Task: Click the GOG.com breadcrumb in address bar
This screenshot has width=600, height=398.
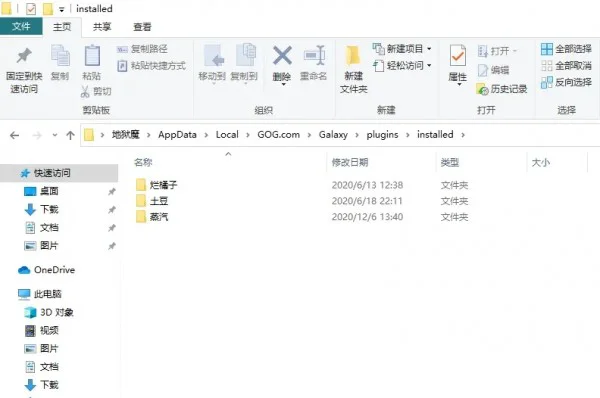Action: click(279, 135)
